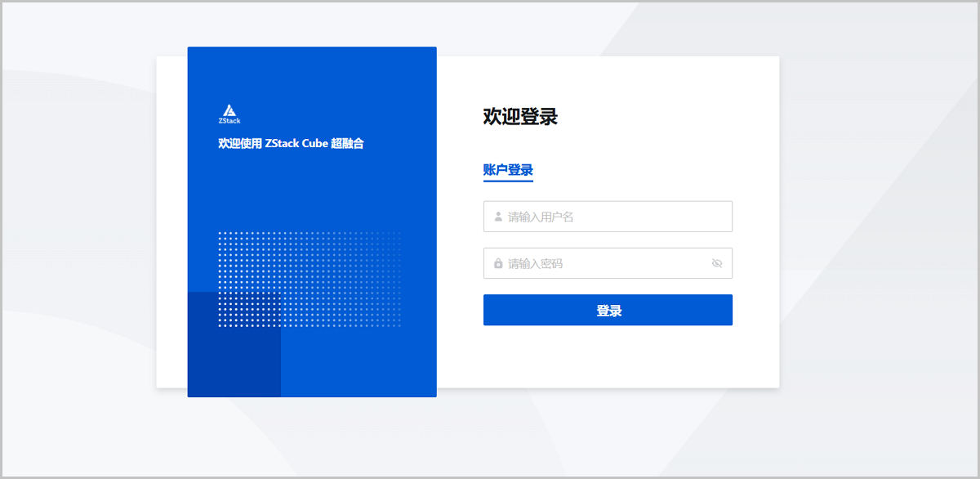Viewport: 980px width, 479px height.
Task: Click the word Cube in the welcome banner
Action: (x=314, y=144)
